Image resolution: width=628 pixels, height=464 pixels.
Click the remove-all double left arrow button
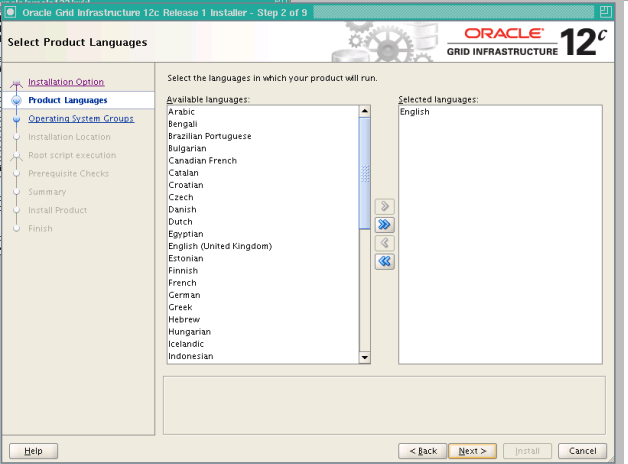click(x=384, y=261)
